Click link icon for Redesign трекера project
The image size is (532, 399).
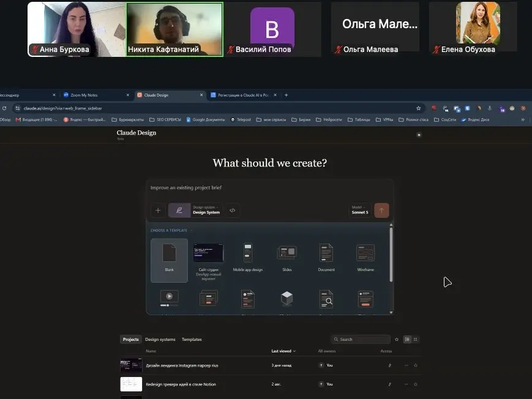(x=390, y=384)
